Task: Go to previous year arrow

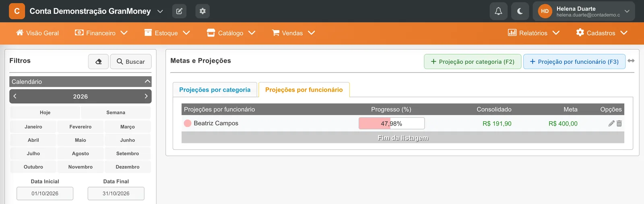Action: (x=15, y=96)
